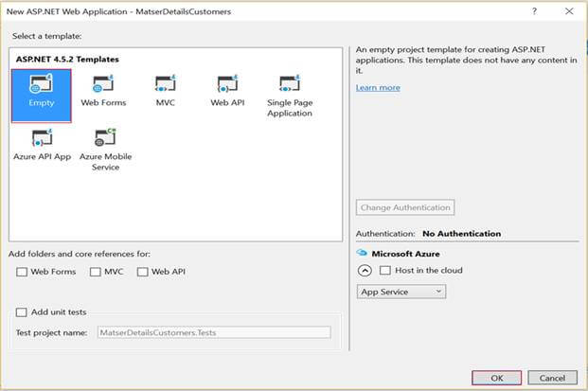Close the New ASP.NET Web Application dialog
The height and width of the screenshot is (391, 588).
tap(569, 11)
